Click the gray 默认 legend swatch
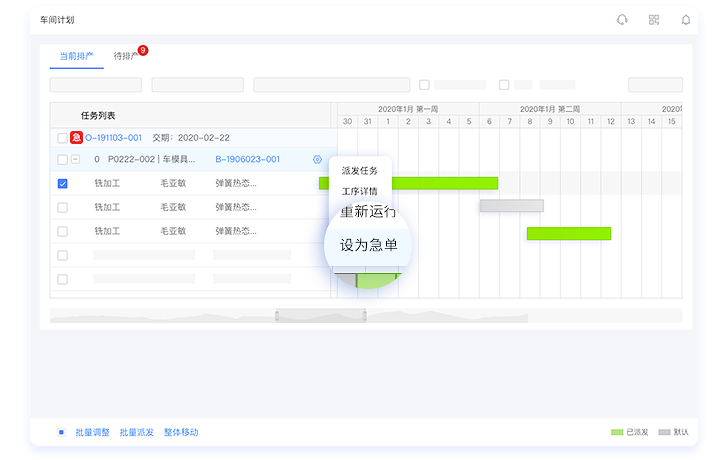The image size is (727, 460). tap(664, 432)
